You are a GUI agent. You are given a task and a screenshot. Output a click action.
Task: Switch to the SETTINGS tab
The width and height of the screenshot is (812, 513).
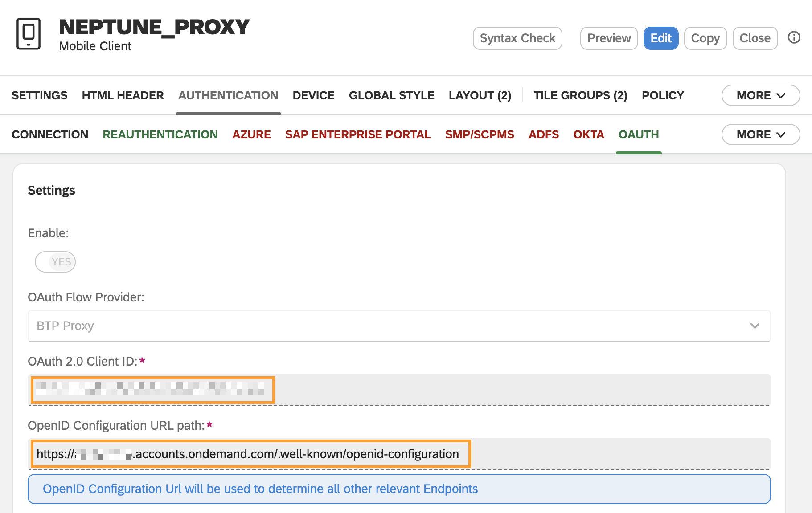pos(39,95)
